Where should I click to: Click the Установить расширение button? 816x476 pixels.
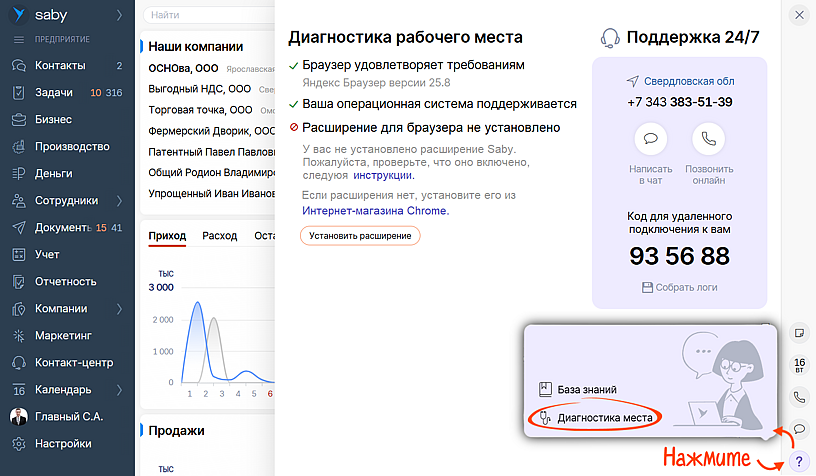[x=360, y=236]
